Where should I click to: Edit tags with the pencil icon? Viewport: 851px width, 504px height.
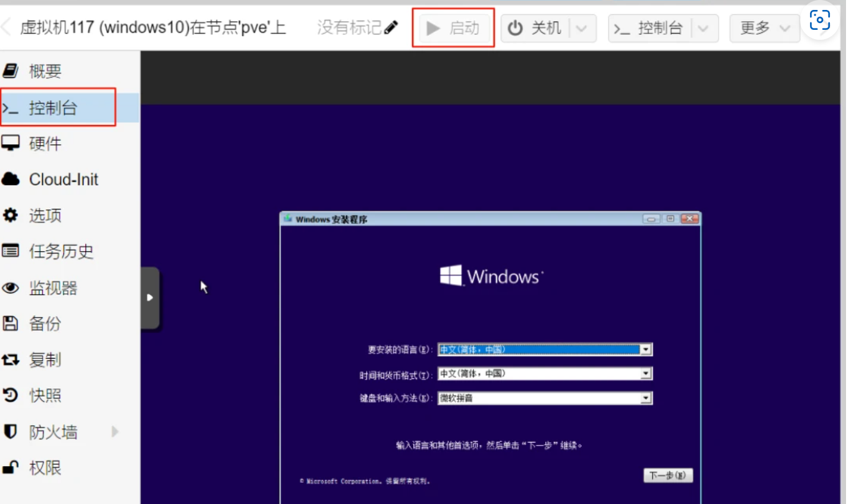[x=391, y=27]
